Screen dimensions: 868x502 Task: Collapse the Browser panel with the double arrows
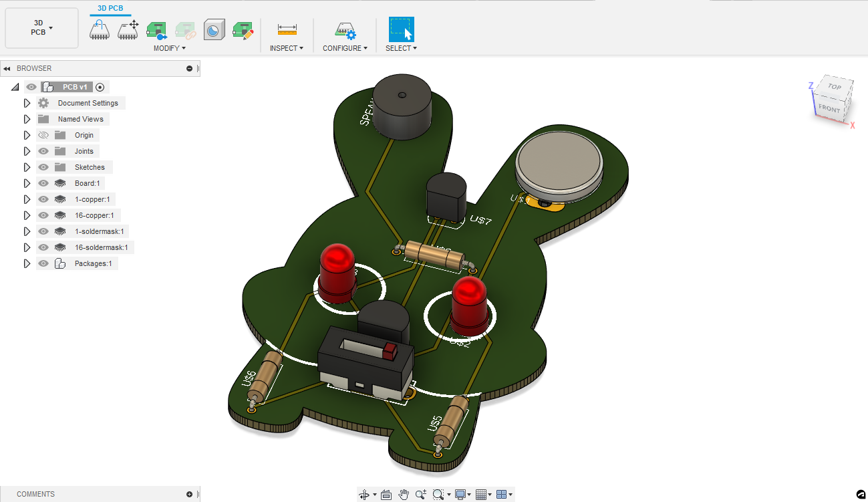point(7,68)
